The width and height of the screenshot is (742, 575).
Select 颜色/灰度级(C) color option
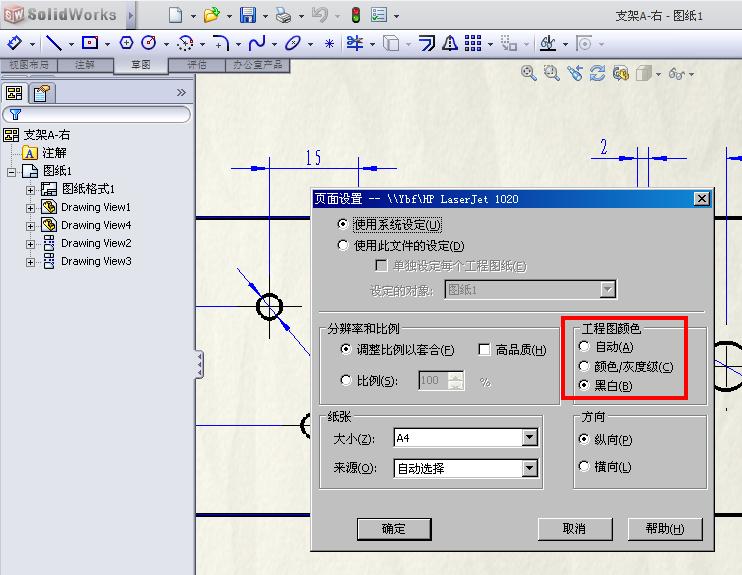[584, 366]
